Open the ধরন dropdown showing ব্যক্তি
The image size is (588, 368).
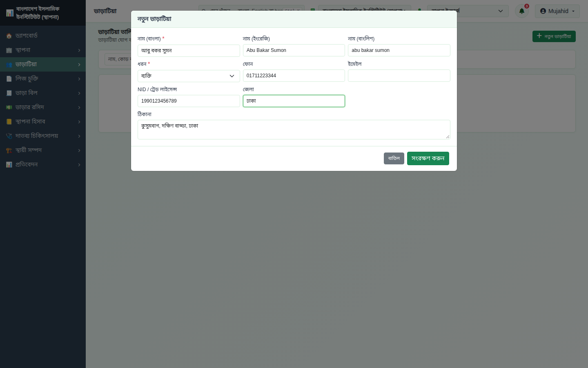189,76
